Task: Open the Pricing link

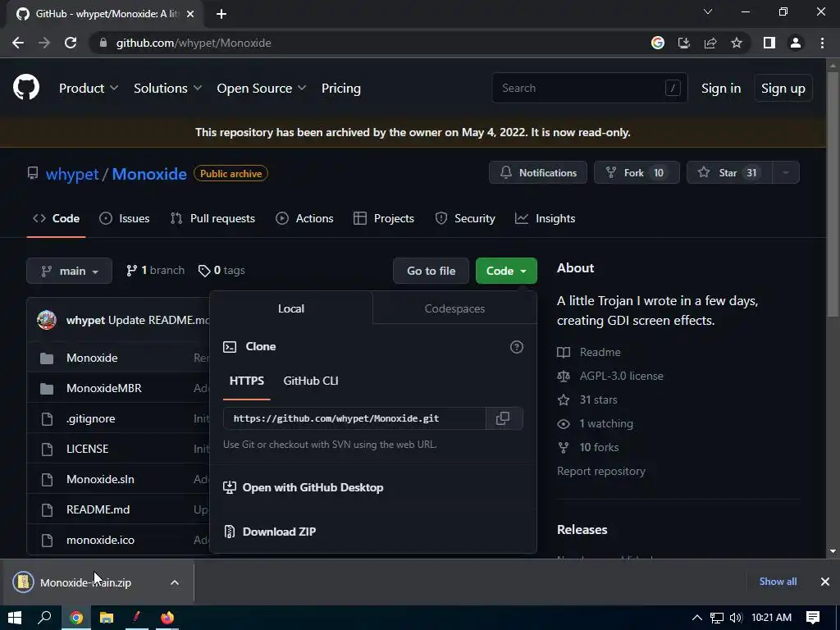Action: coord(340,88)
